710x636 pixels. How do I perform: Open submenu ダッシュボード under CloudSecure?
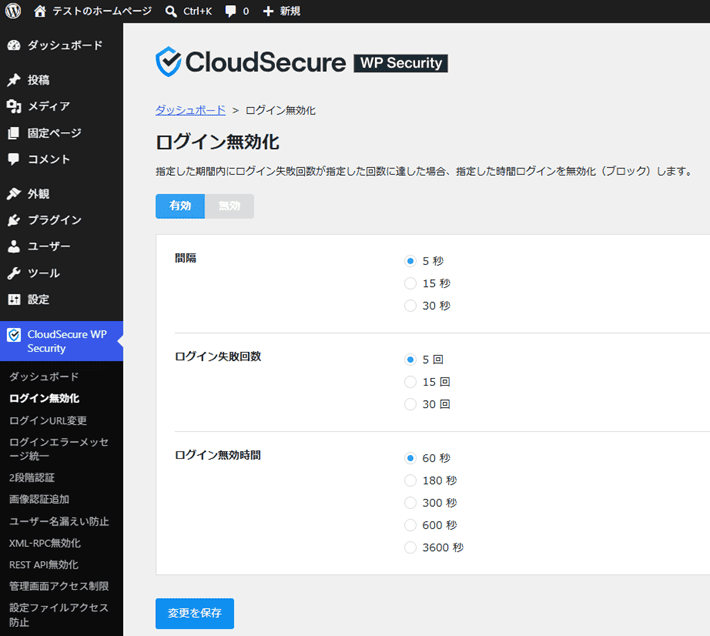44,377
